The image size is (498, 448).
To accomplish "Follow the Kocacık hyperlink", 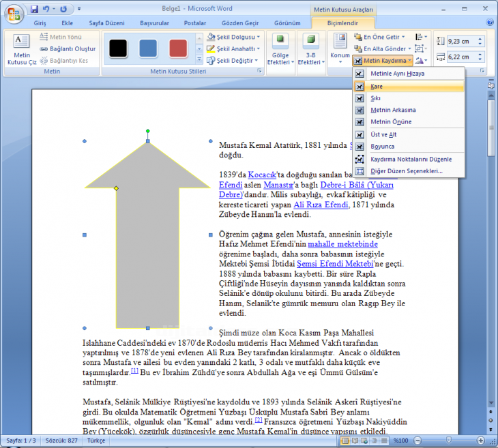I will 262,175.
